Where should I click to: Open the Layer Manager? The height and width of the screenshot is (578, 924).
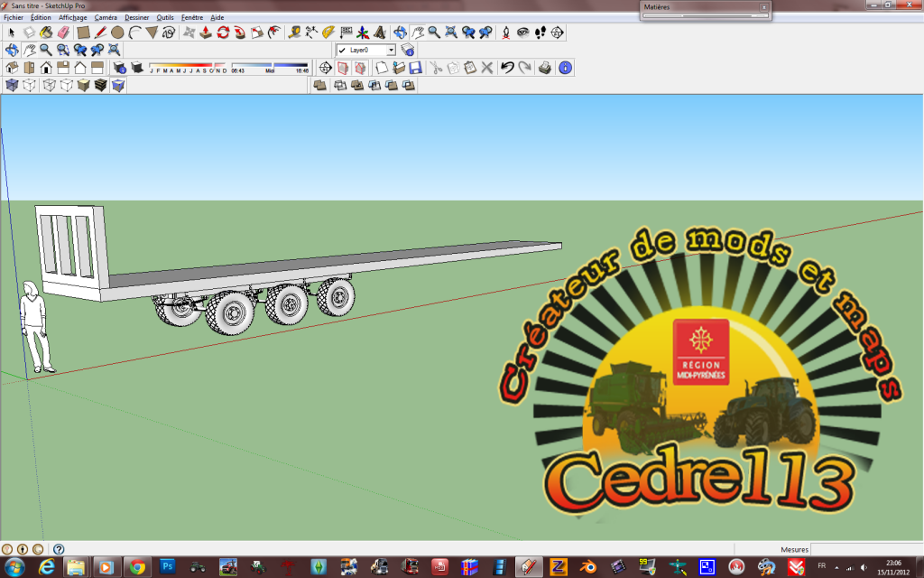(x=407, y=51)
